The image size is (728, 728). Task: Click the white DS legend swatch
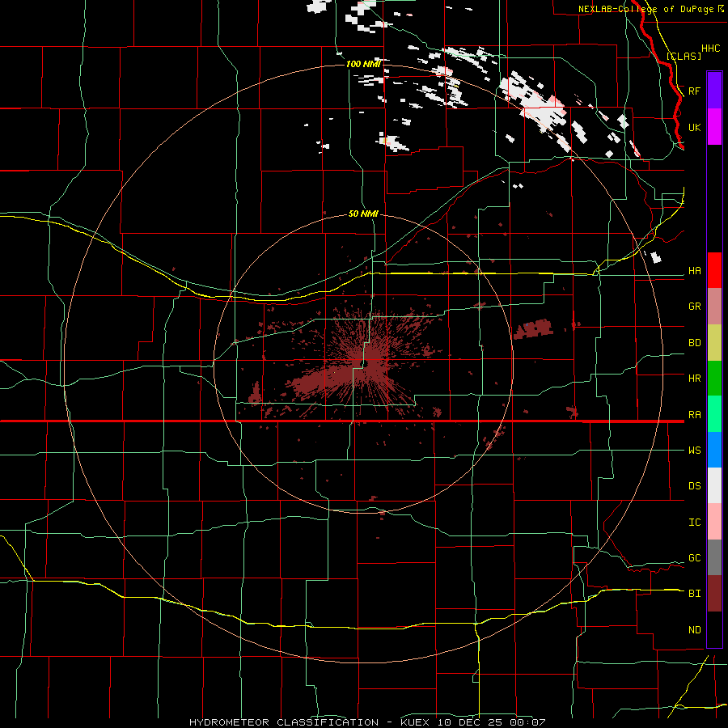point(714,485)
